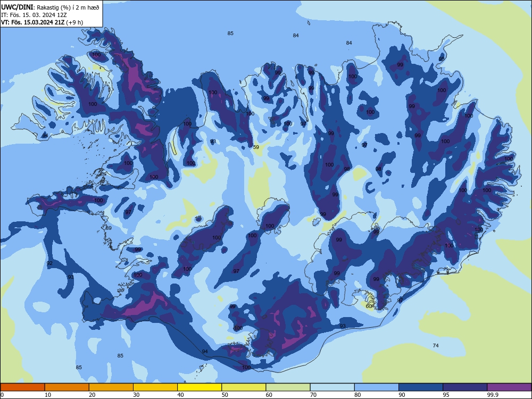Choose the 30–40 golden legend swatch
This screenshot has height=399, width=532.
click(155, 387)
